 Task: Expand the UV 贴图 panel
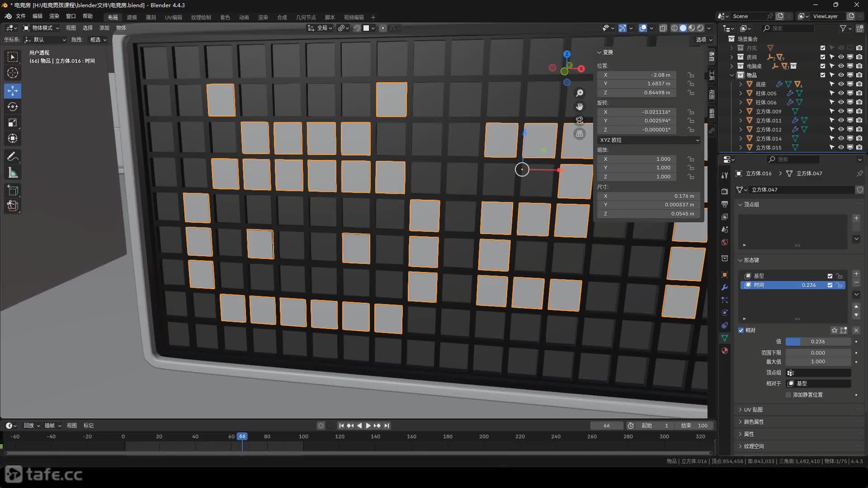(x=753, y=410)
